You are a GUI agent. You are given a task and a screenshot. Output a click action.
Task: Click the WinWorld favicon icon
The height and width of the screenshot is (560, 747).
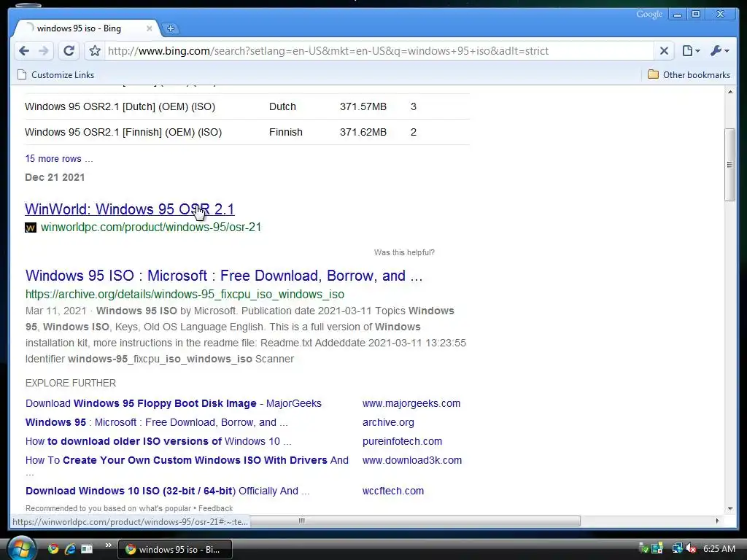31,227
